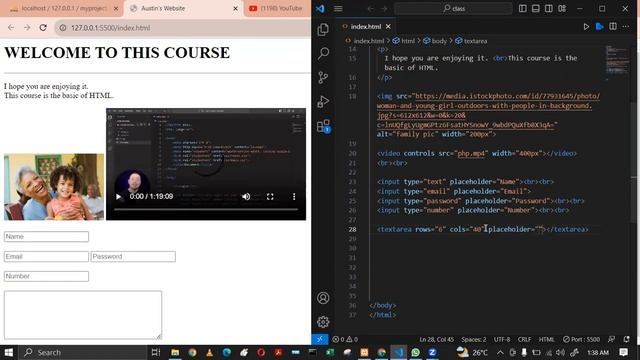Open the video more options menu
Screen dimensions: 640x360
click(294, 197)
